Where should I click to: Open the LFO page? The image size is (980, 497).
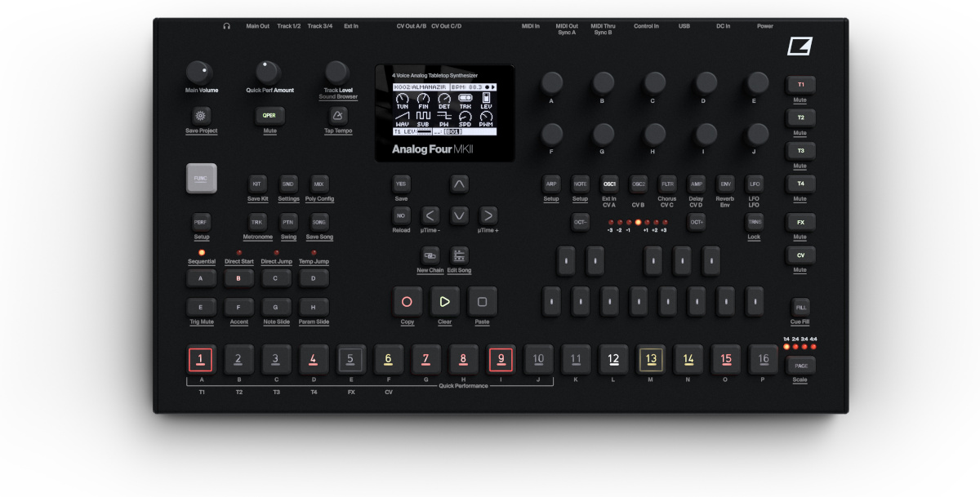754,184
